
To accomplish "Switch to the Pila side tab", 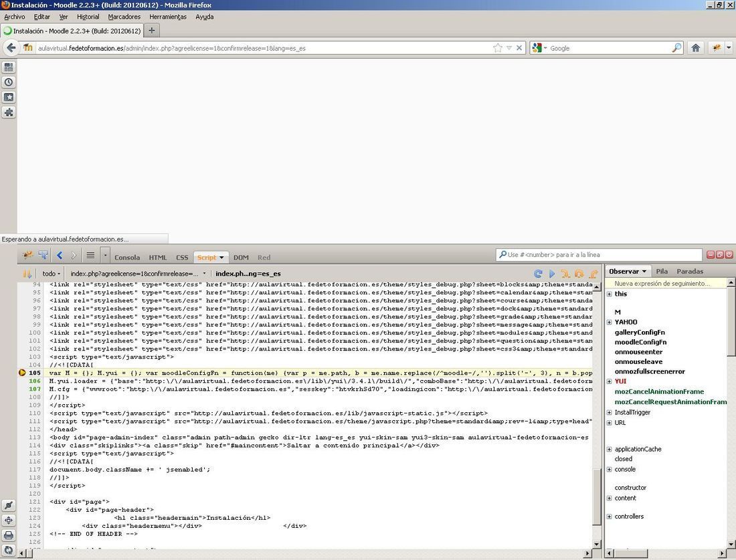I will [662, 272].
